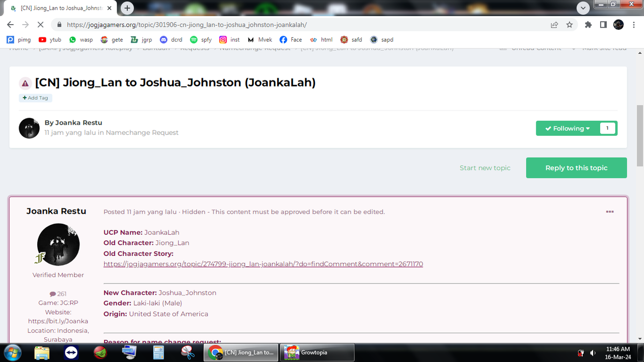
Task: Open the By Joanka Restu author link
Action: (x=78, y=123)
